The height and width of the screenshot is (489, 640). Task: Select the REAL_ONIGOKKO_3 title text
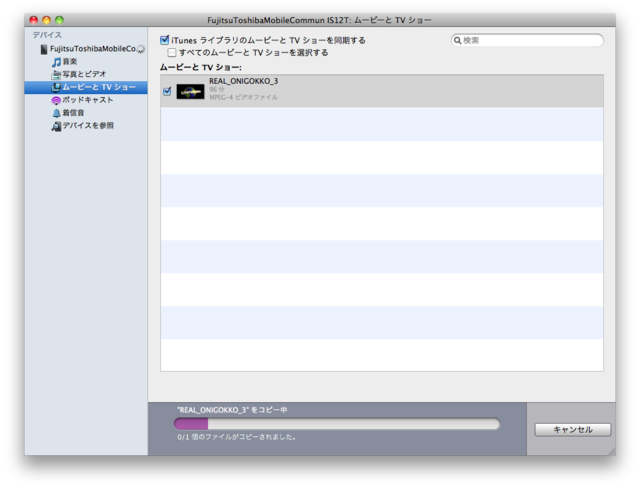pyautogui.click(x=244, y=81)
